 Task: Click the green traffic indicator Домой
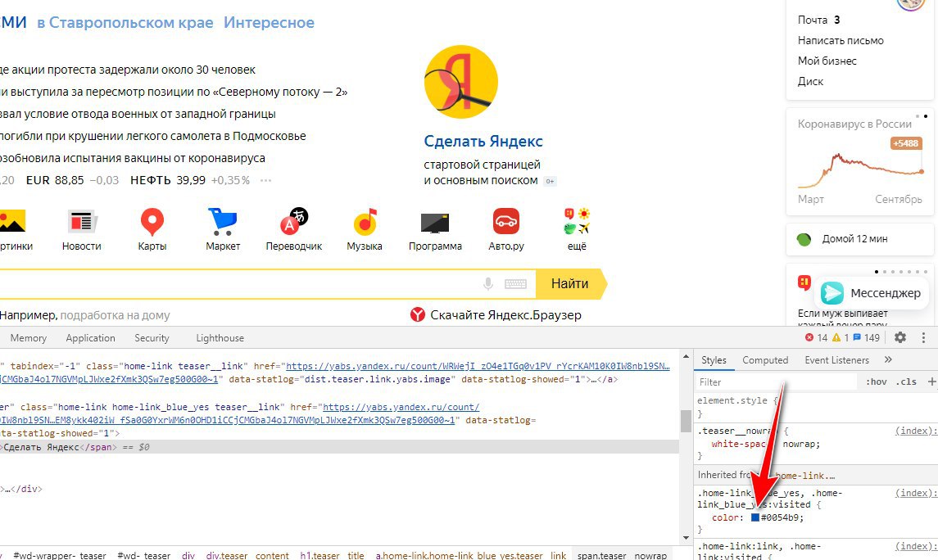tap(804, 239)
